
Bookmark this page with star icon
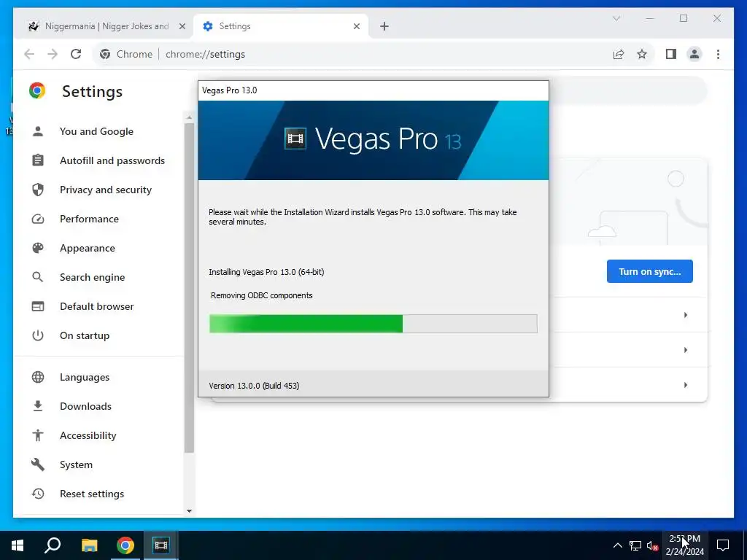coord(642,54)
